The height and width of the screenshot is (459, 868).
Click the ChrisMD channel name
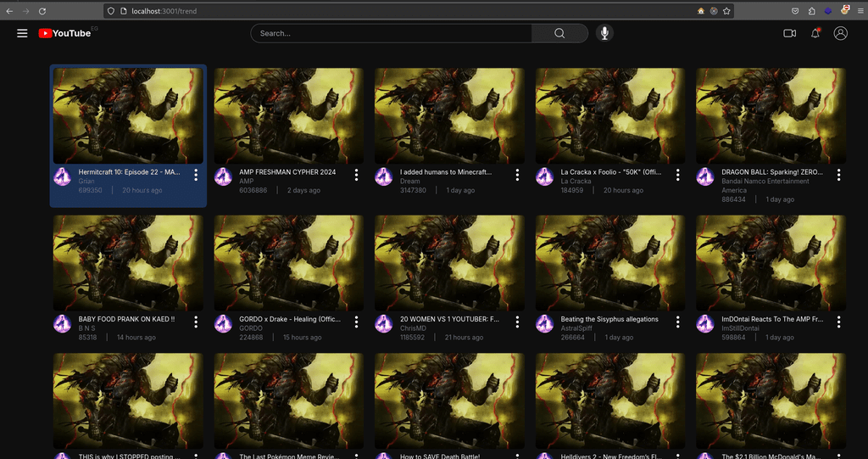[413, 328]
